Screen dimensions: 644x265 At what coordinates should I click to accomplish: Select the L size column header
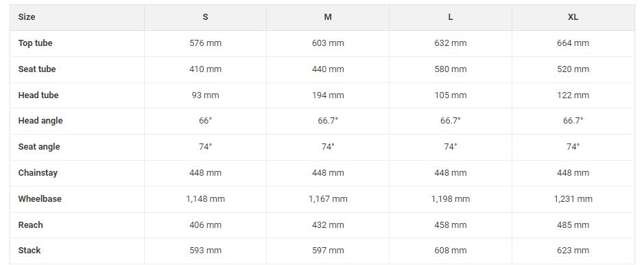(x=451, y=17)
